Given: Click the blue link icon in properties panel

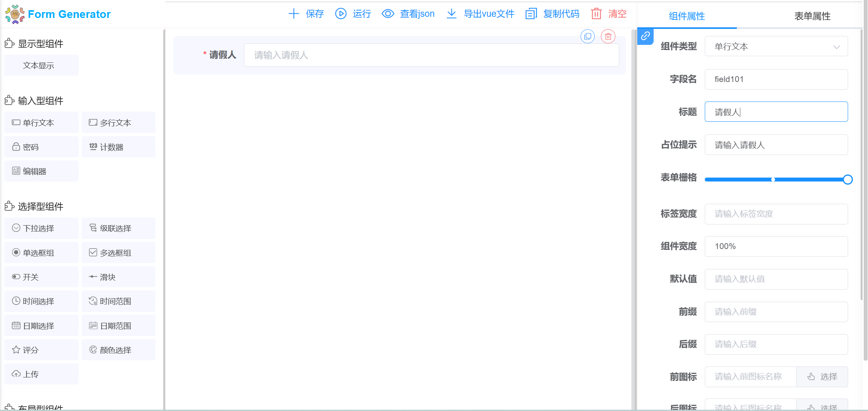Looking at the screenshot, I should click(645, 36).
